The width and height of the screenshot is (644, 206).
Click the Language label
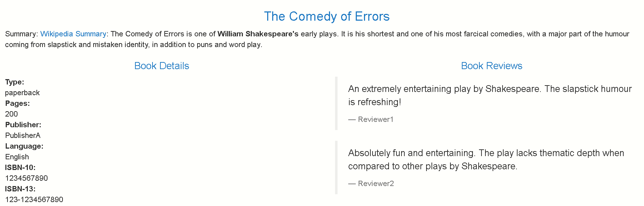pyautogui.click(x=24, y=146)
